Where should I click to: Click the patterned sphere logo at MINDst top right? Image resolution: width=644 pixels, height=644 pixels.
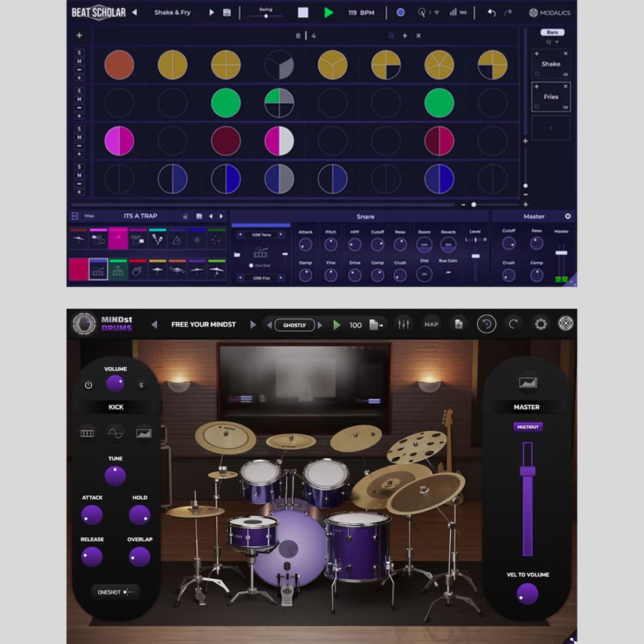point(566,324)
